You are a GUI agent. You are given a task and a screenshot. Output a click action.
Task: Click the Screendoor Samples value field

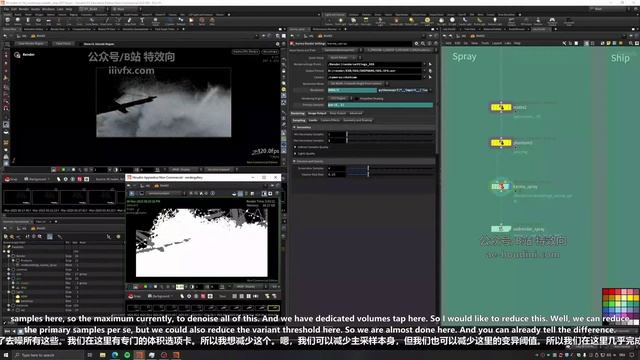pos(336,168)
